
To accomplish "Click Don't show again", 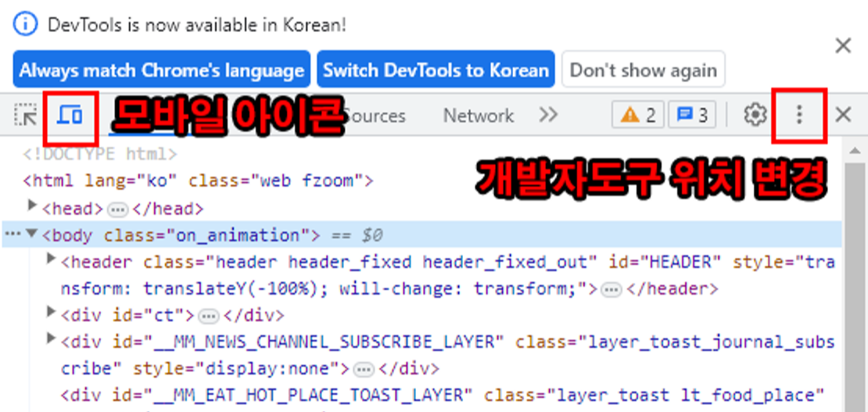I will pos(644,70).
